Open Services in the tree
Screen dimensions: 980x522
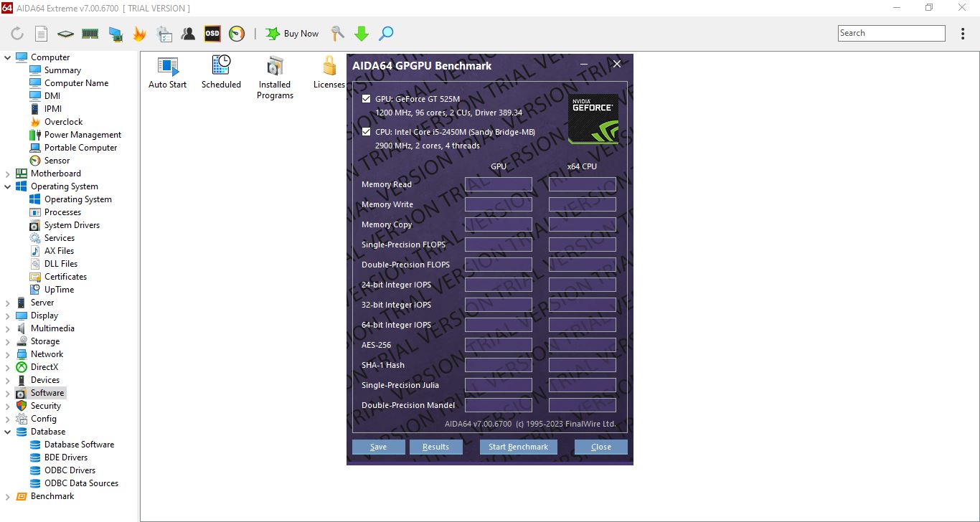pos(59,238)
